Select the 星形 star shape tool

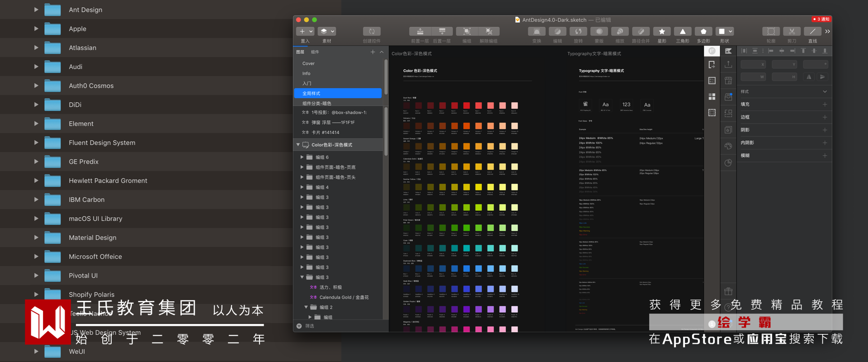(x=662, y=31)
